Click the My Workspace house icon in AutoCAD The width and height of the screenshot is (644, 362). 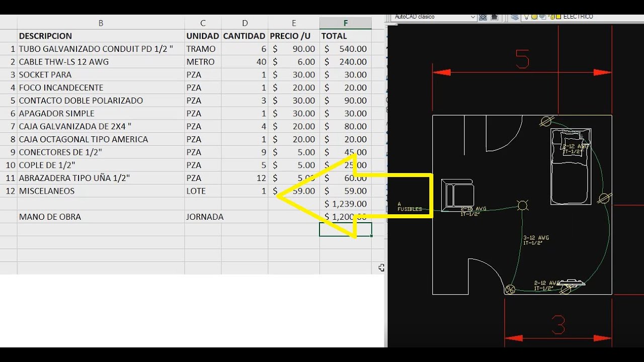click(494, 17)
